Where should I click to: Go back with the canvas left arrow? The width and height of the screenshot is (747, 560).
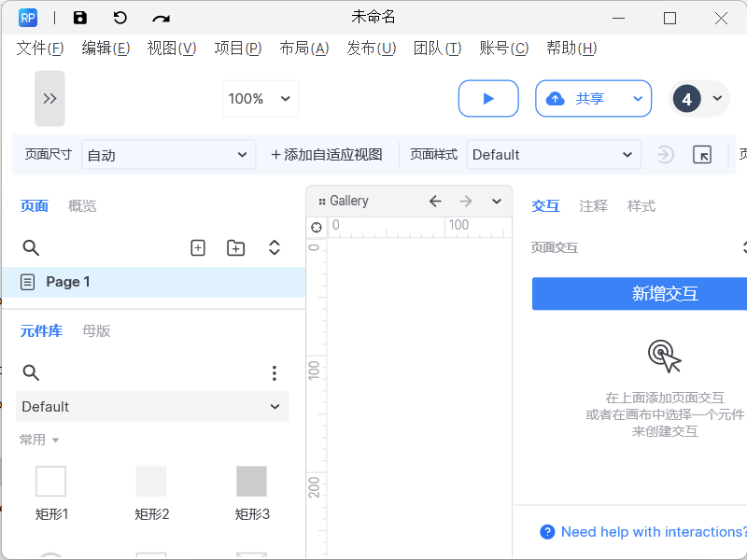click(435, 201)
